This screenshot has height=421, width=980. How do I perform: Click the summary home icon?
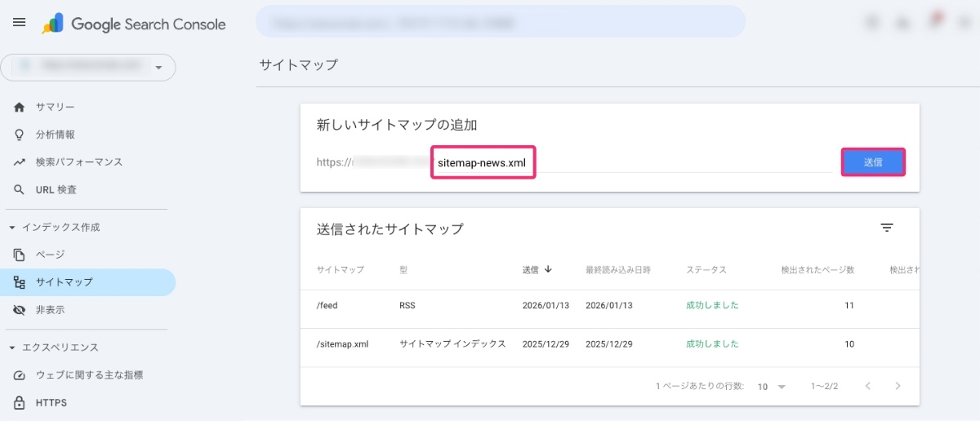(x=20, y=107)
